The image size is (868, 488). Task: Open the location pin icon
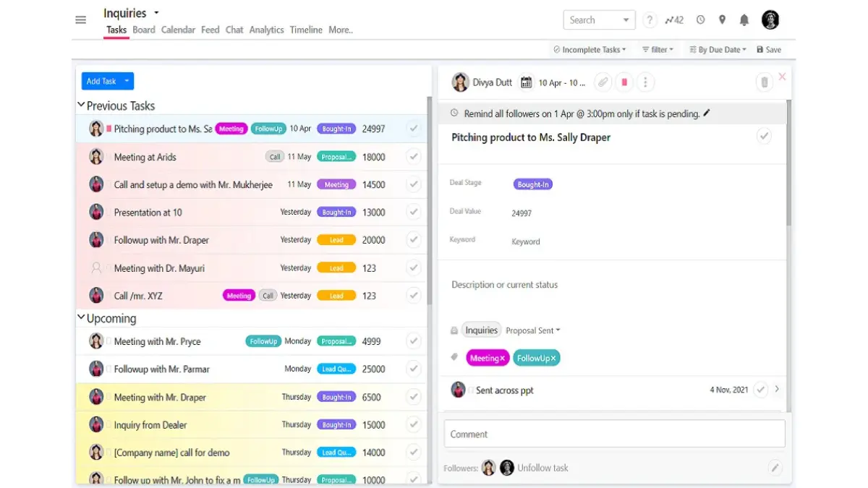722,20
